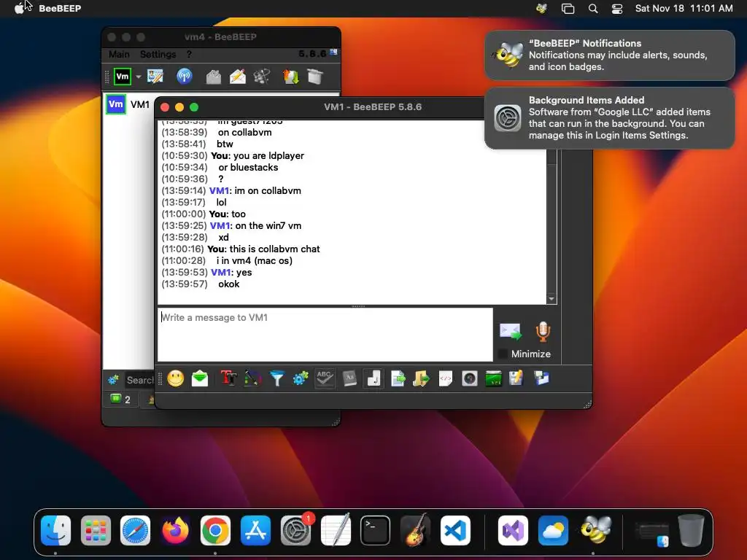The image size is (747, 560).
Task: Open the BeeBEEP menu in the menu bar
Action: (60, 8)
